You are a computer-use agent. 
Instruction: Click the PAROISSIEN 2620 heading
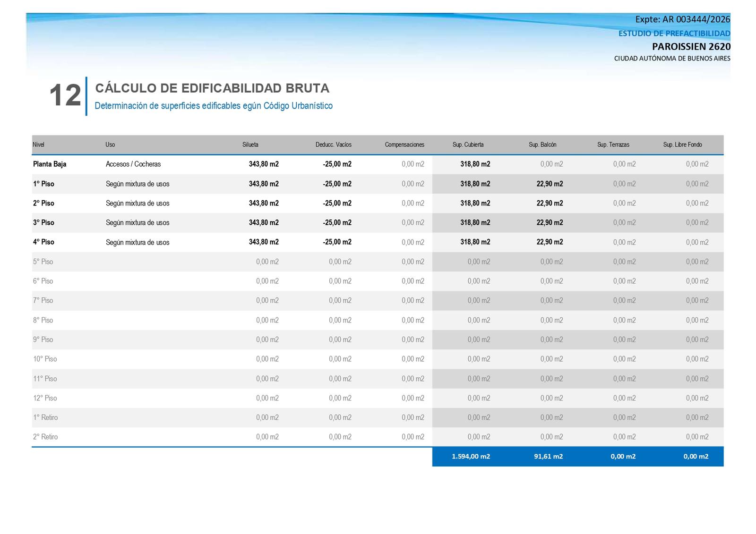tap(691, 47)
